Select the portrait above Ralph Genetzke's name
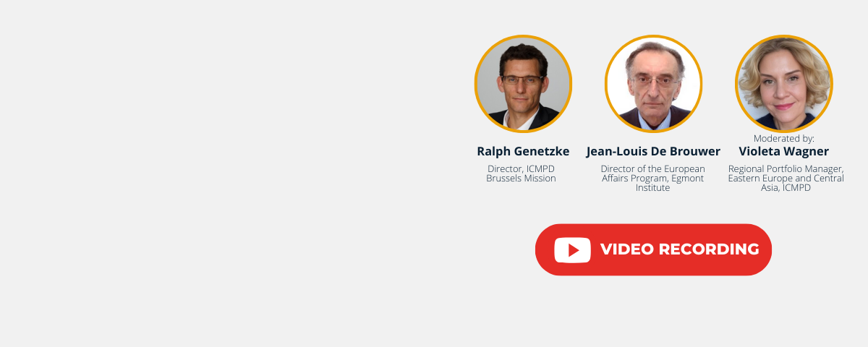This screenshot has height=347, width=868. point(523,84)
